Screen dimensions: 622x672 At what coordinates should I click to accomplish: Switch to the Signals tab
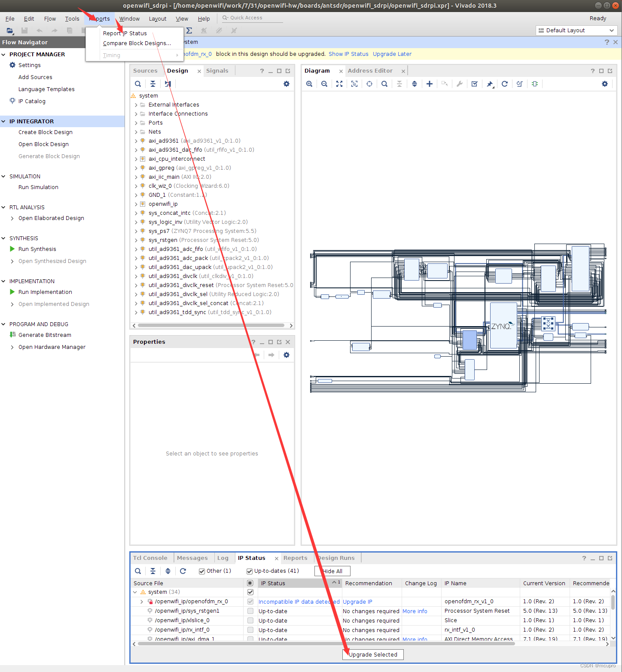(217, 71)
